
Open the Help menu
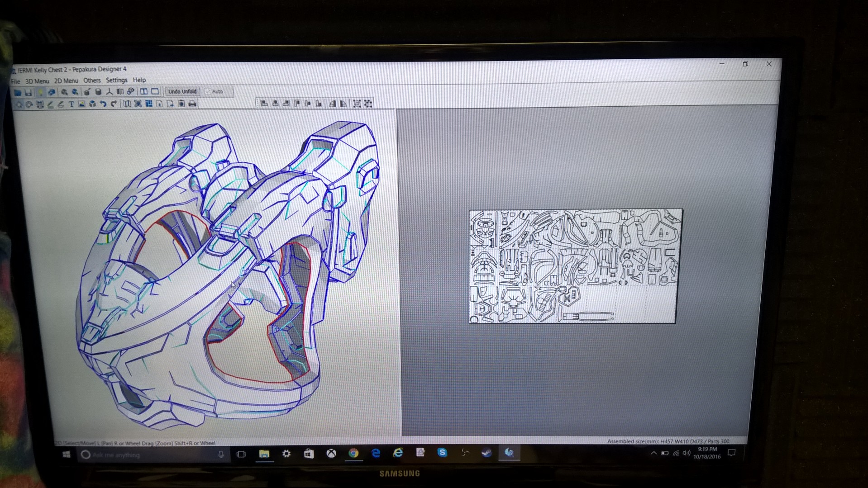click(x=139, y=80)
